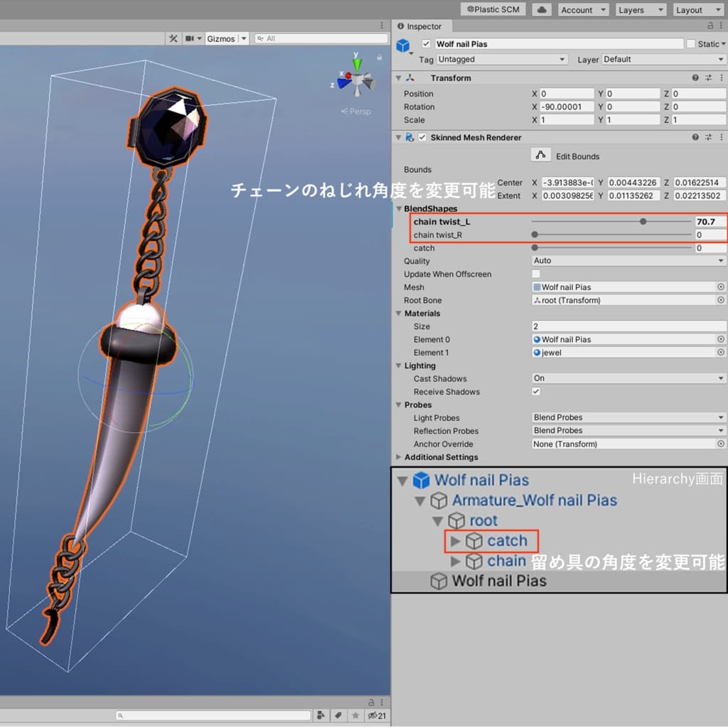Click the cloud services icon
This screenshot has width=728, height=728.
[x=543, y=10]
